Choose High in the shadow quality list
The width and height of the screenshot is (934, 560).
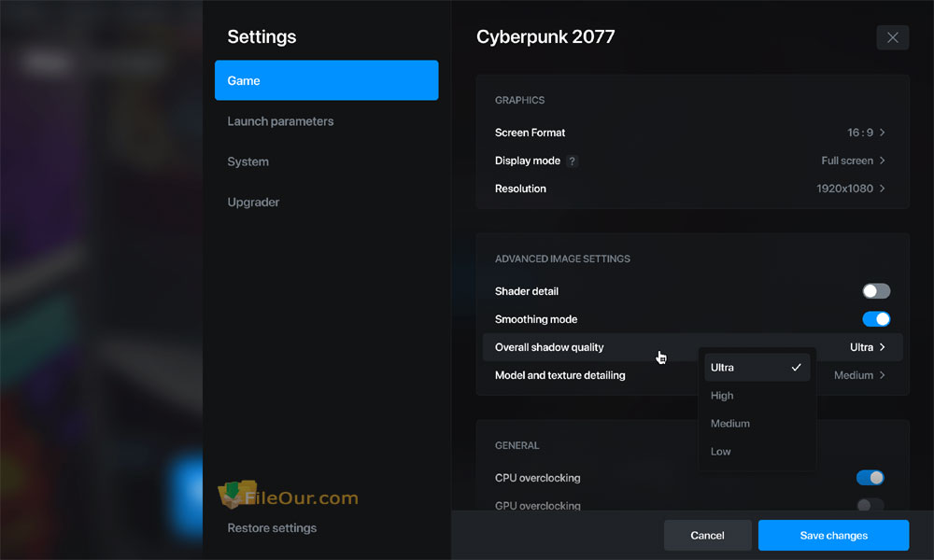click(x=757, y=395)
